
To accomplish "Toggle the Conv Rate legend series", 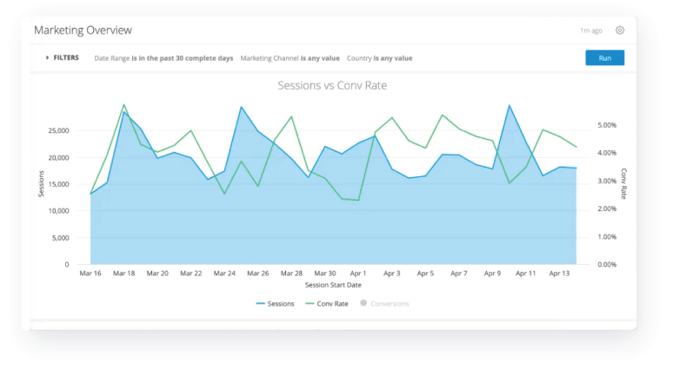I will tap(327, 303).
